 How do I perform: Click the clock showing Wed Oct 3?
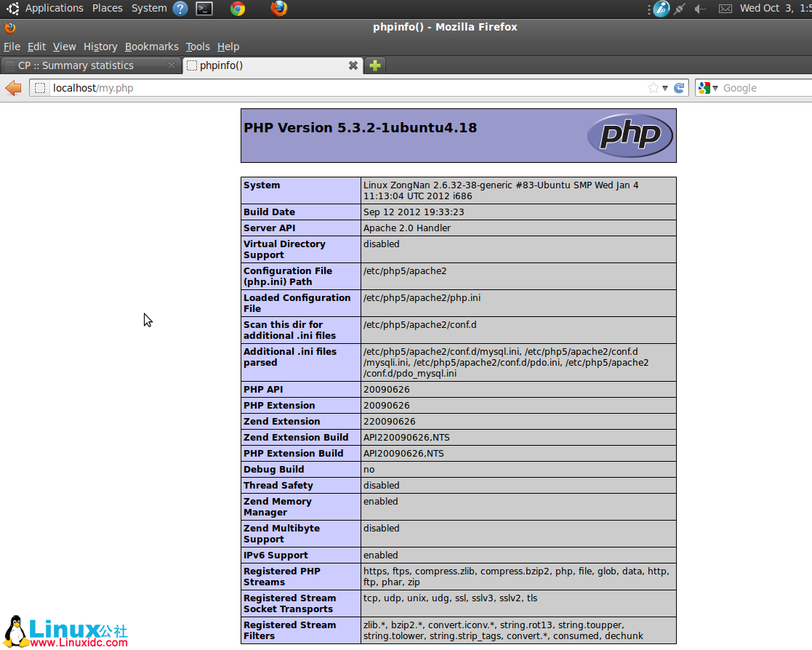coord(775,8)
